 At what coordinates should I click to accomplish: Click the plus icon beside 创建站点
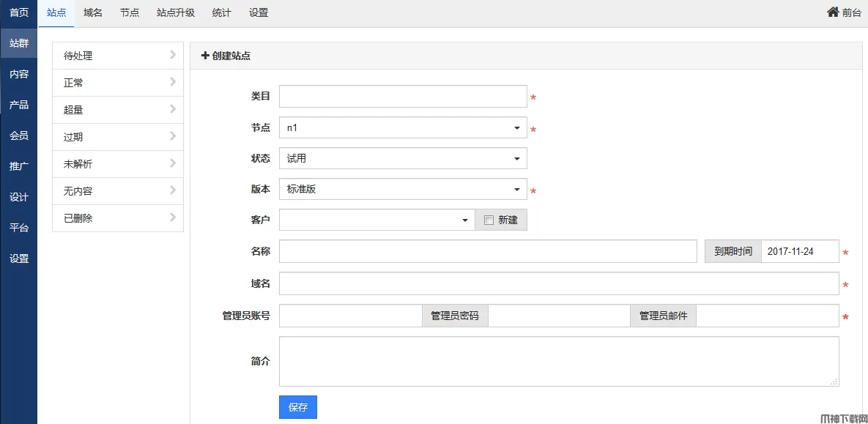click(205, 56)
